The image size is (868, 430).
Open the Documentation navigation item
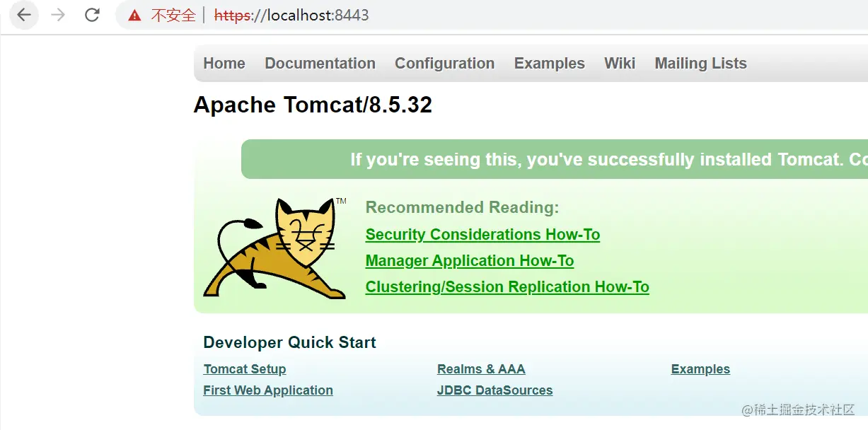click(320, 64)
